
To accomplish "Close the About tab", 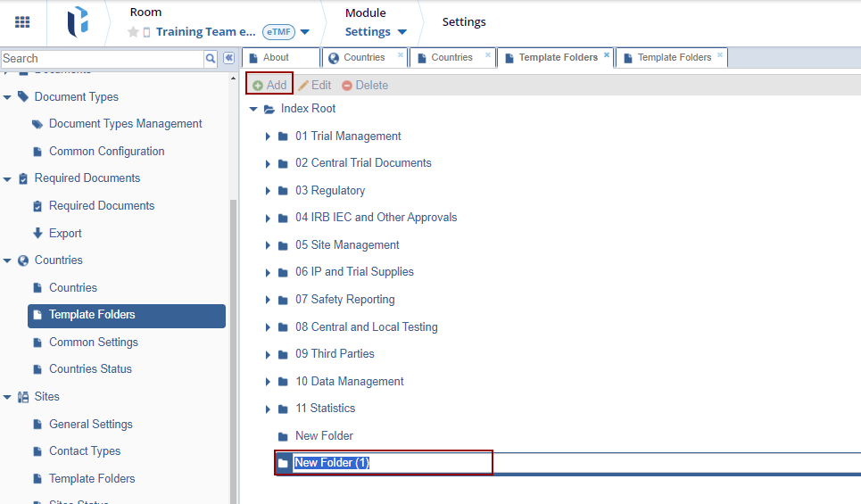I will click(313, 55).
